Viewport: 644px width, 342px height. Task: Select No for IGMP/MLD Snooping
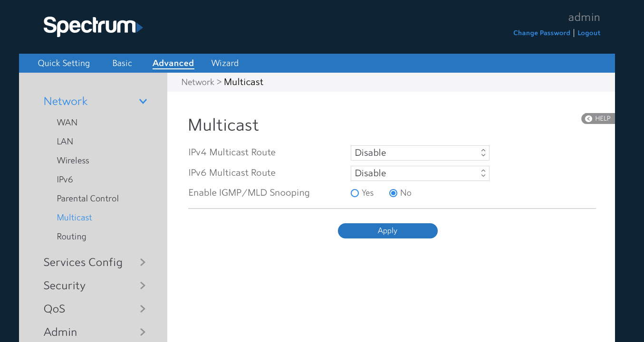[x=393, y=193]
